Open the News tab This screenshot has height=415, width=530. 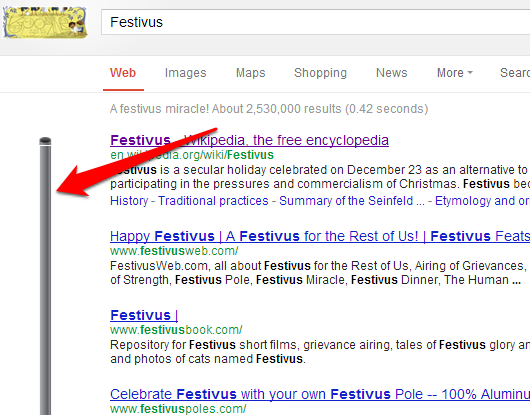(392, 73)
